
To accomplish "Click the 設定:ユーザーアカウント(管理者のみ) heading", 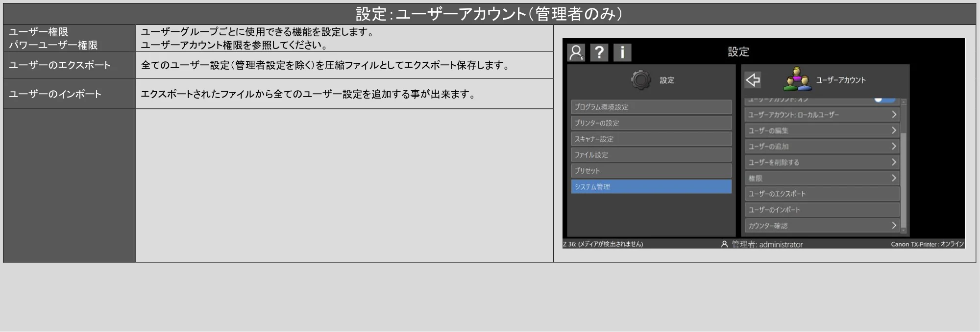I will click(x=489, y=14).
